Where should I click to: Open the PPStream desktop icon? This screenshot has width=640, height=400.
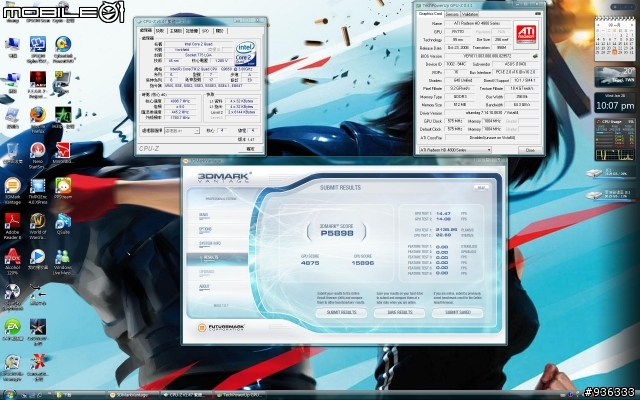(x=63, y=188)
